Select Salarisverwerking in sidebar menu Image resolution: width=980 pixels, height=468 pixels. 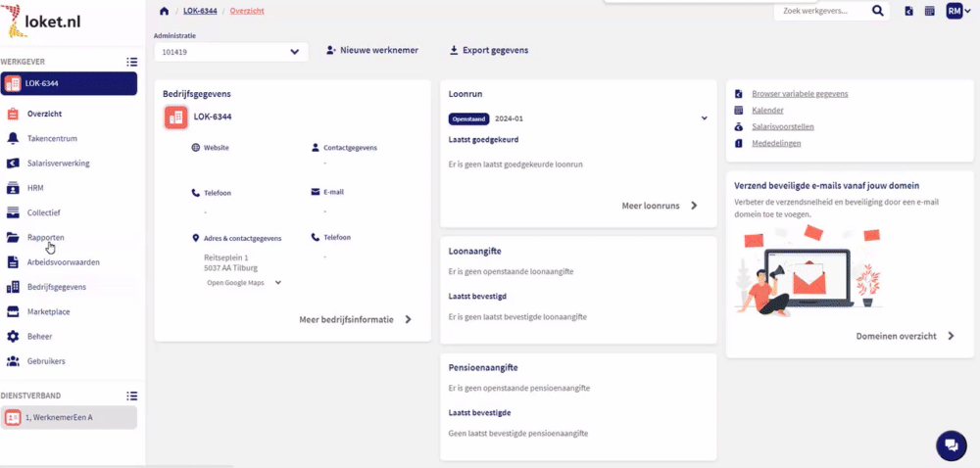pyautogui.click(x=58, y=164)
